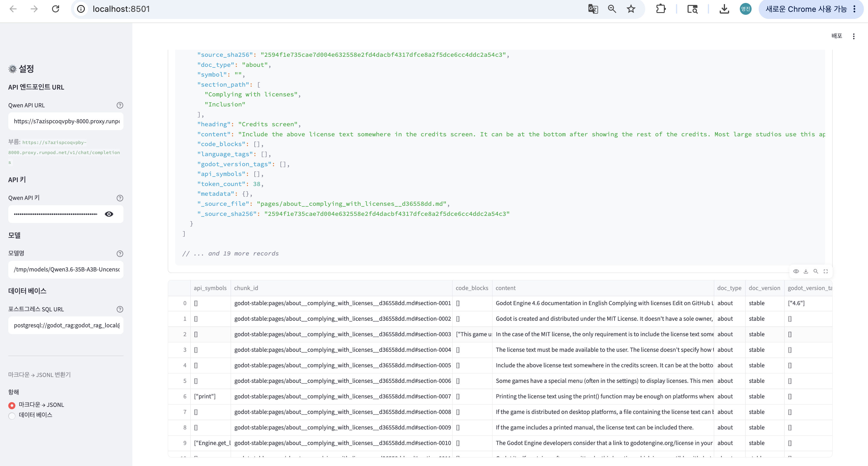Click the "heading": "Credits screen" JSON line
The image size is (868, 466).
tap(249, 124)
